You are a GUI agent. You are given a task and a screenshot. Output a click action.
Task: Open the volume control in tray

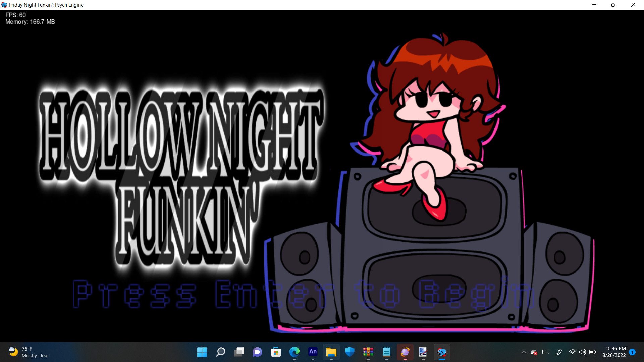583,352
